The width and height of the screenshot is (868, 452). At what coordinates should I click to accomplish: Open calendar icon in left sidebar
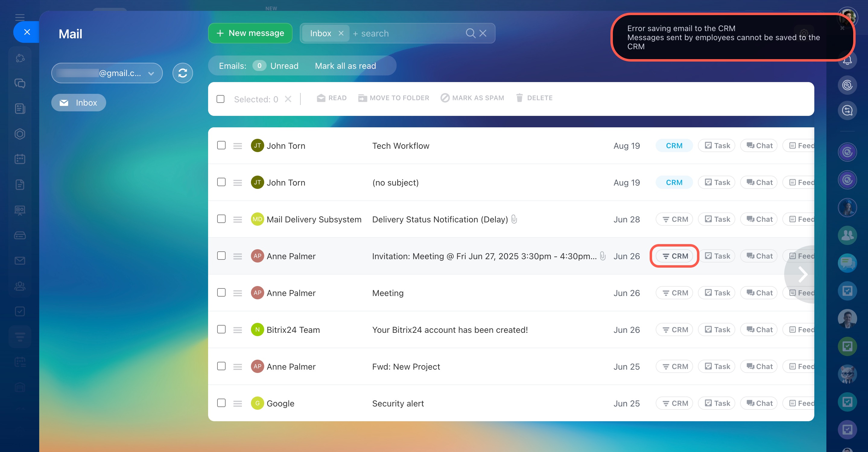(x=20, y=159)
